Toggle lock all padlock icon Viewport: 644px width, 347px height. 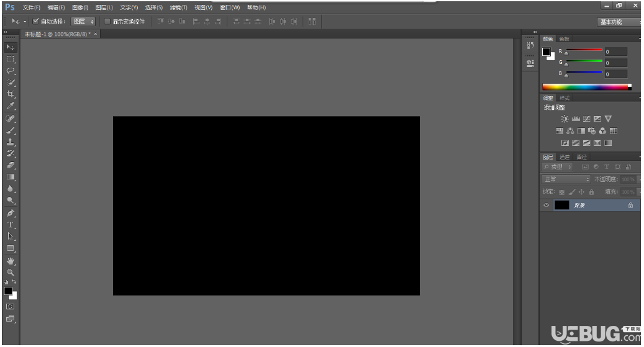(591, 192)
